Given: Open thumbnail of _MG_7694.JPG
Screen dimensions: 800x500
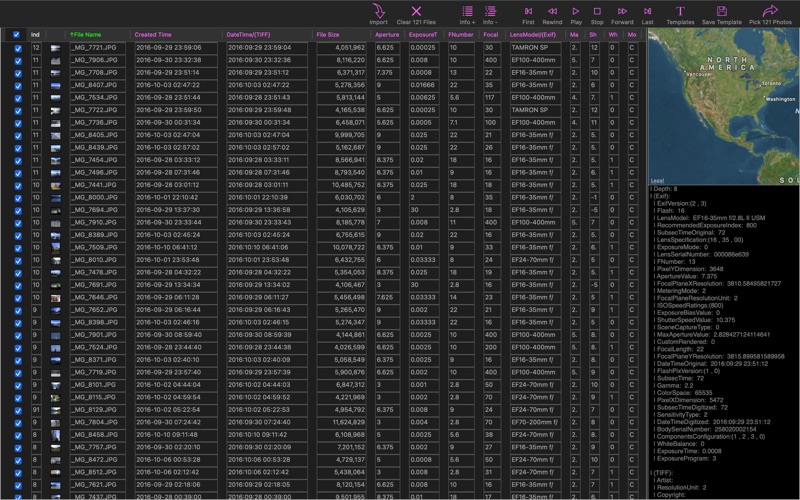Looking at the screenshot, I should (x=56, y=210).
